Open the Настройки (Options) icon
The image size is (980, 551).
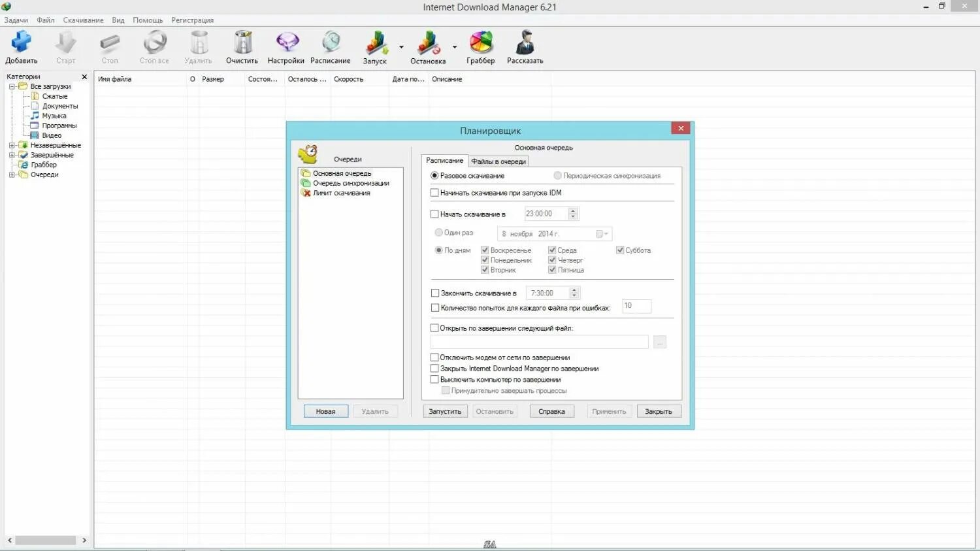(286, 44)
